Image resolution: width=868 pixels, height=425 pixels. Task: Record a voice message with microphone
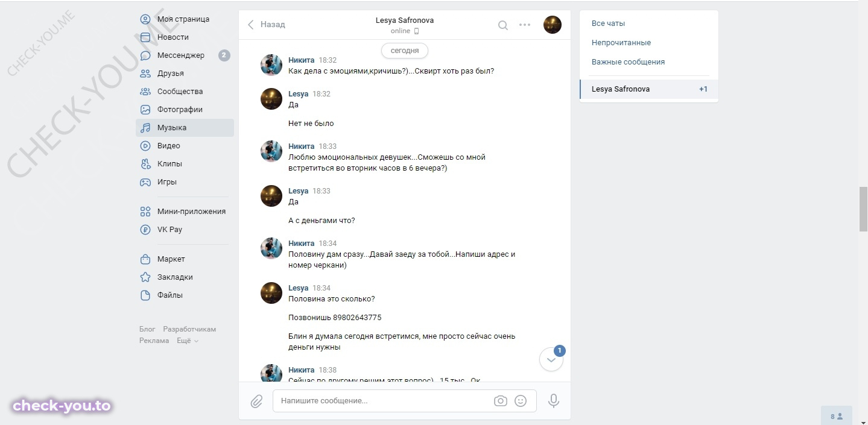(553, 401)
